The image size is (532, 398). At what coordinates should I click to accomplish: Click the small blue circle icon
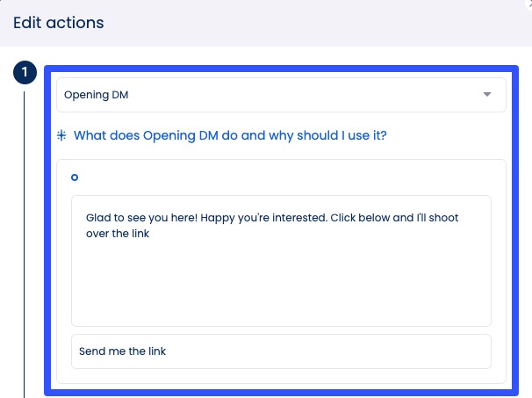pyautogui.click(x=75, y=177)
